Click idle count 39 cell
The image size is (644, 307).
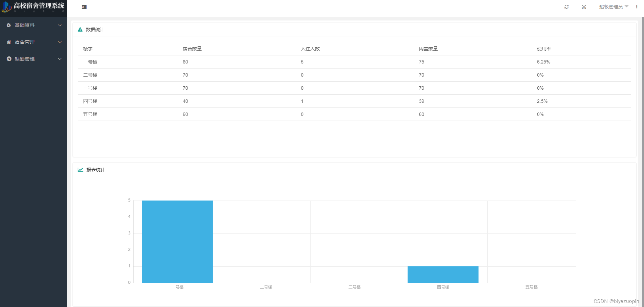point(422,101)
